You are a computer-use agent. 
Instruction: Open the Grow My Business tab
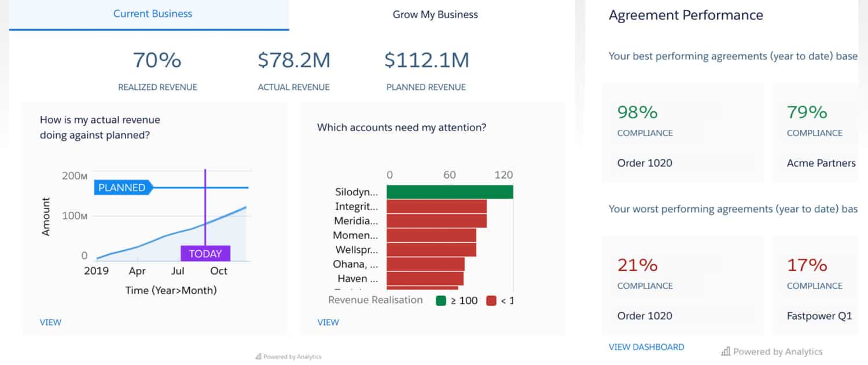435,14
